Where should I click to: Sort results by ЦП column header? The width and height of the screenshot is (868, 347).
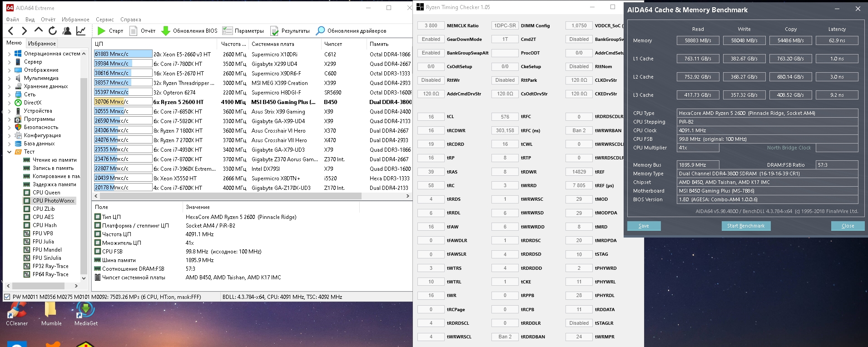click(154, 44)
